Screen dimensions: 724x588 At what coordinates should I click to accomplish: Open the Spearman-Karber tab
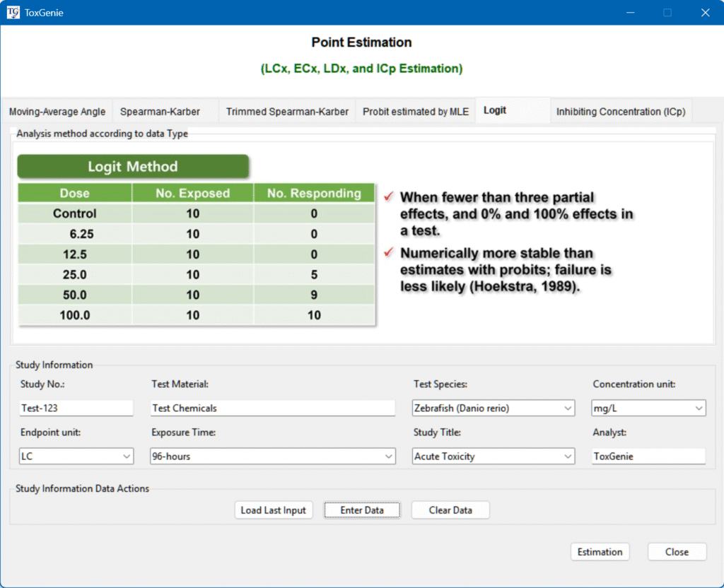(160, 112)
